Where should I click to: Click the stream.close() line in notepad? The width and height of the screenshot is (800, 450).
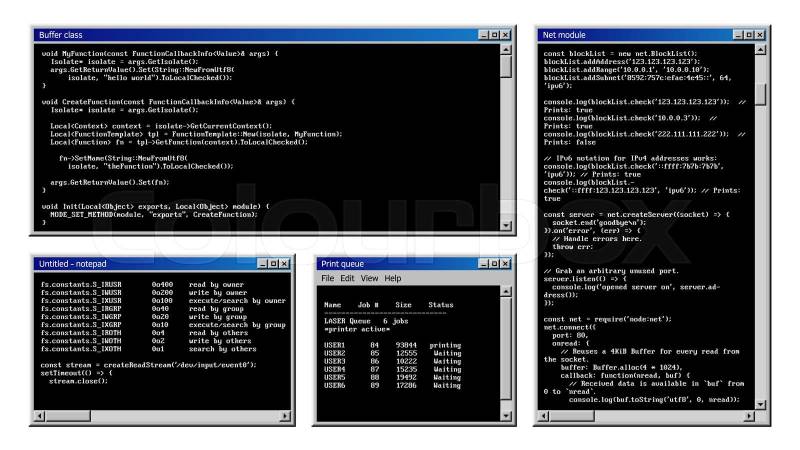(75, 381)
